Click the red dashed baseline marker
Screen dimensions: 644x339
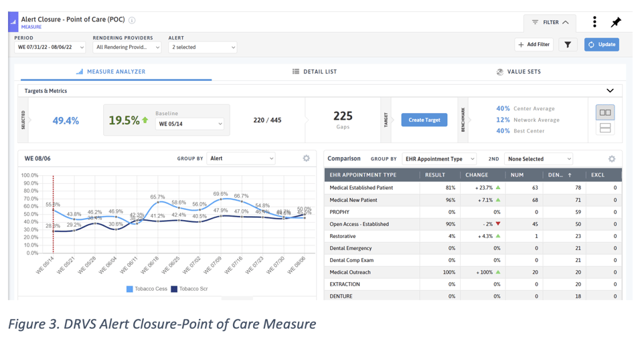53,214
